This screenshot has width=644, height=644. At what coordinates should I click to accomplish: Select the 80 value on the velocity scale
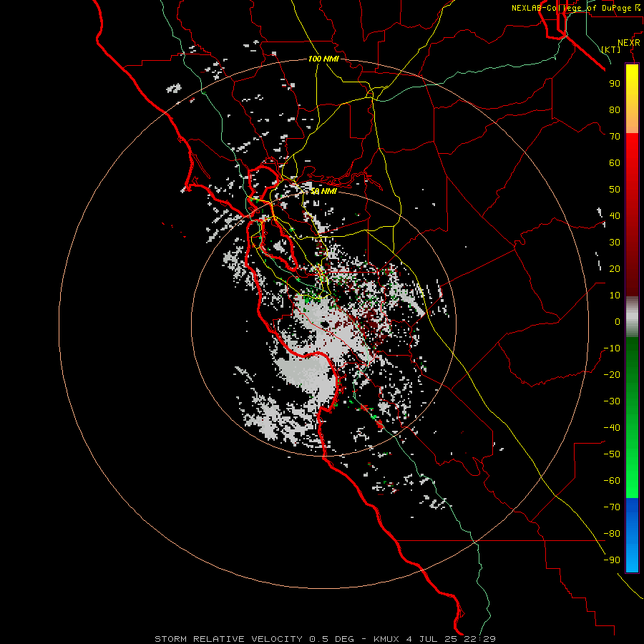615,109
